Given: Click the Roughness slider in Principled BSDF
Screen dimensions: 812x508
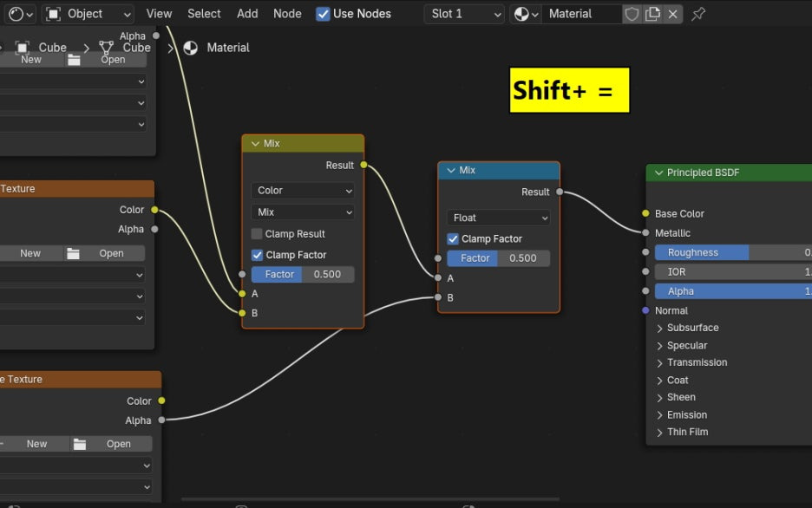Looking at the screenshot, I should tap(733, 252).
